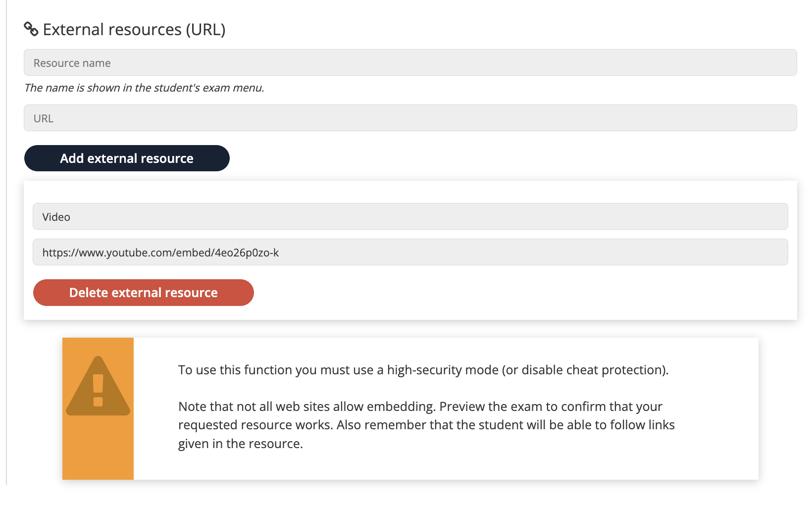The height and width of the screenshot is (505, 812).
Task: Click the 'External resources (URL)' heading
Action: 134,29
